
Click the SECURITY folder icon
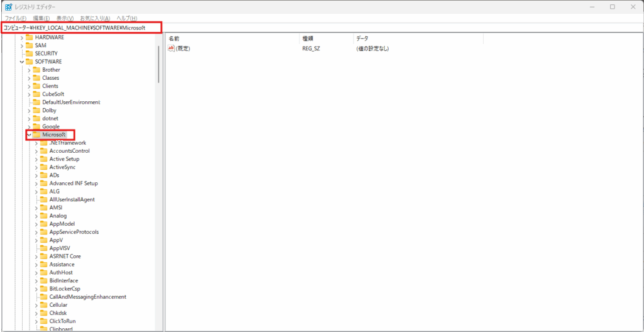(x=29, y=53)
